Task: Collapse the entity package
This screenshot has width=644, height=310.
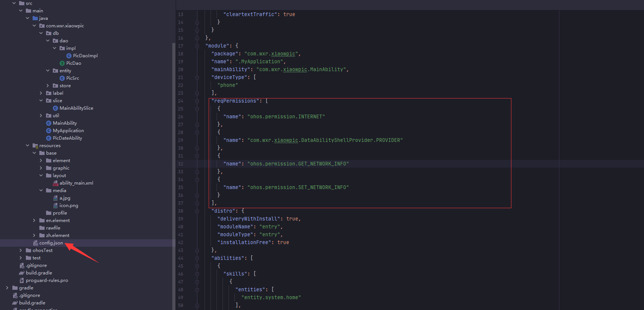Action: [48, 71]
